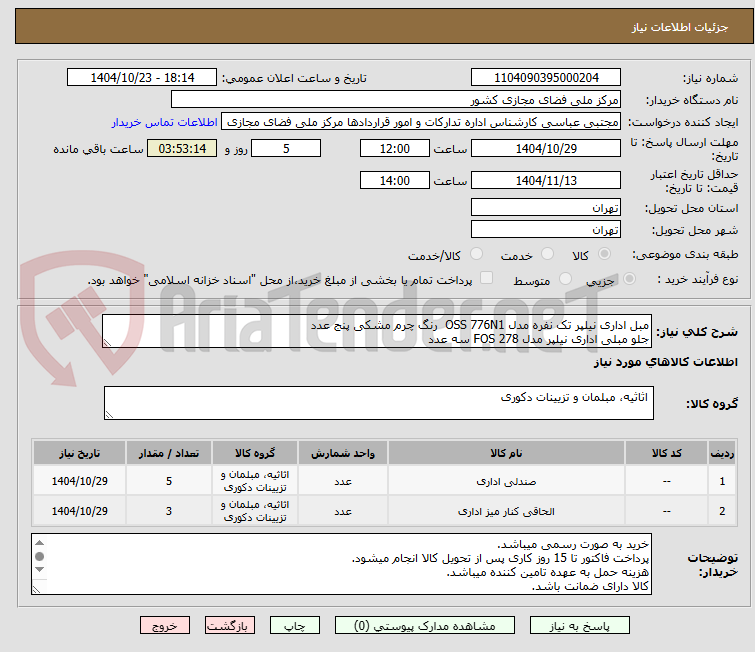Click the 'اطلاعات کالاهای مورد نیاز' section heading
The image size is (755, 652).
click(x=665, y=362)
